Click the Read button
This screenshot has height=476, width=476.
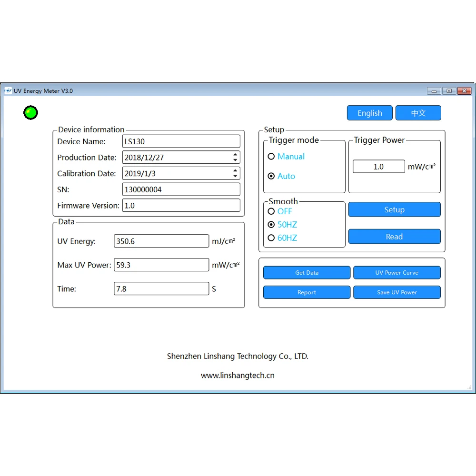tap(394, 237)
